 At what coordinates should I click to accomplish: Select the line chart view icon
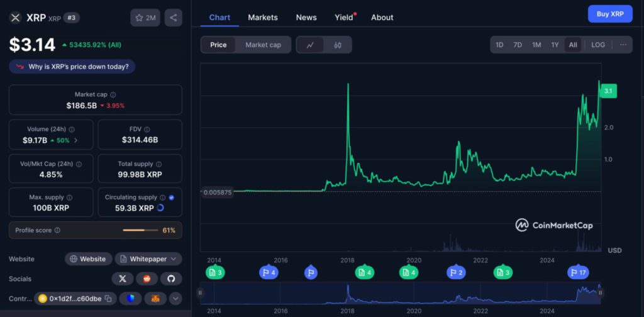(x=310, y=45)
